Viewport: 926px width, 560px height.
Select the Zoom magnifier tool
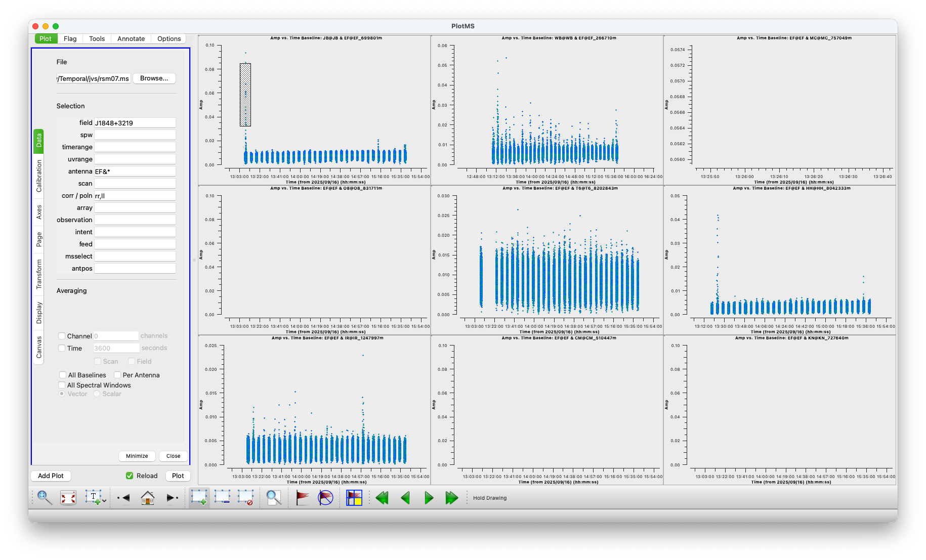tap(45, 498)
